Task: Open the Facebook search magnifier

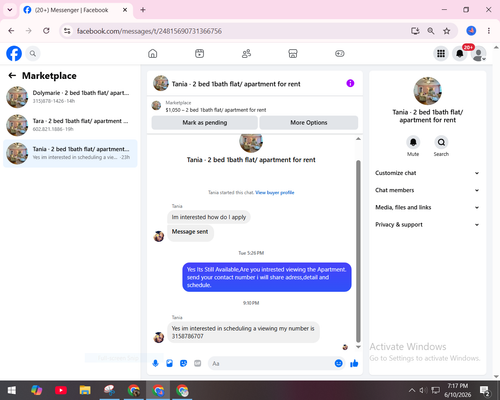Action: pos(33,53)
